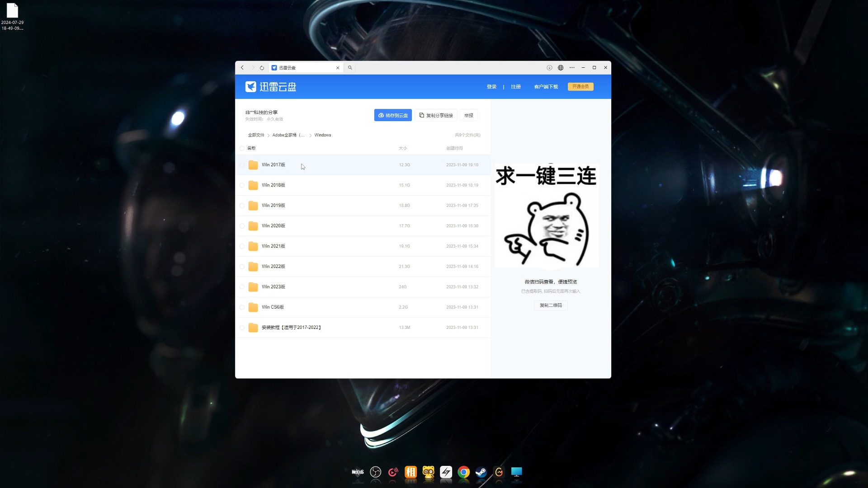Viewport: 868px width, 488px height.
Task: Click the 求一键三连 bear image
Action: pyautogui.click(x=547, y=216)
